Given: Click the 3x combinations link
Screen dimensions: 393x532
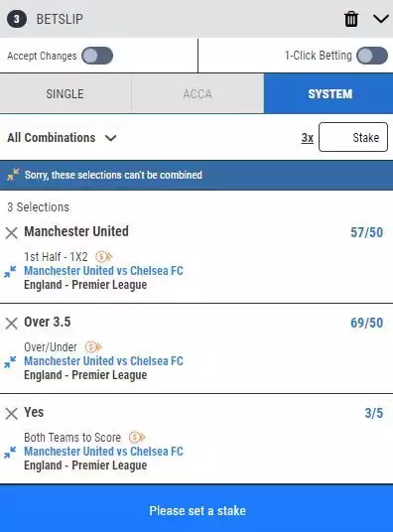Looking at the screenshot, I should pos(307,138).
